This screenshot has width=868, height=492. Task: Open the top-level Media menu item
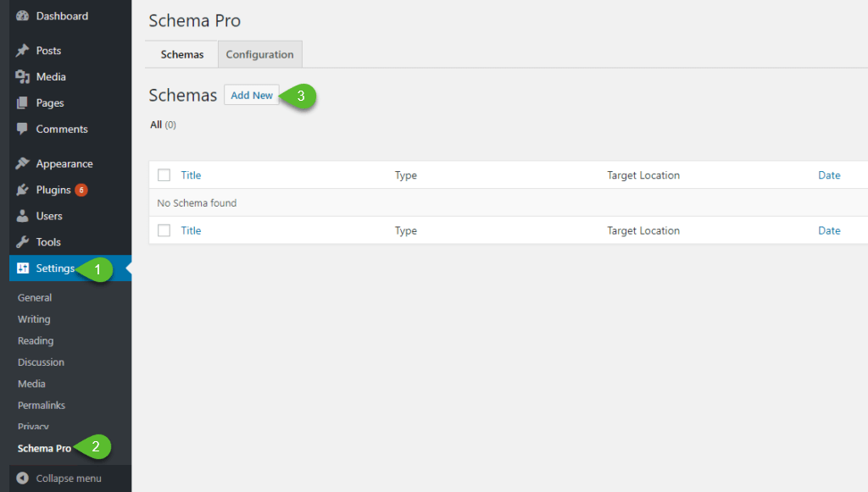point(51,77)
